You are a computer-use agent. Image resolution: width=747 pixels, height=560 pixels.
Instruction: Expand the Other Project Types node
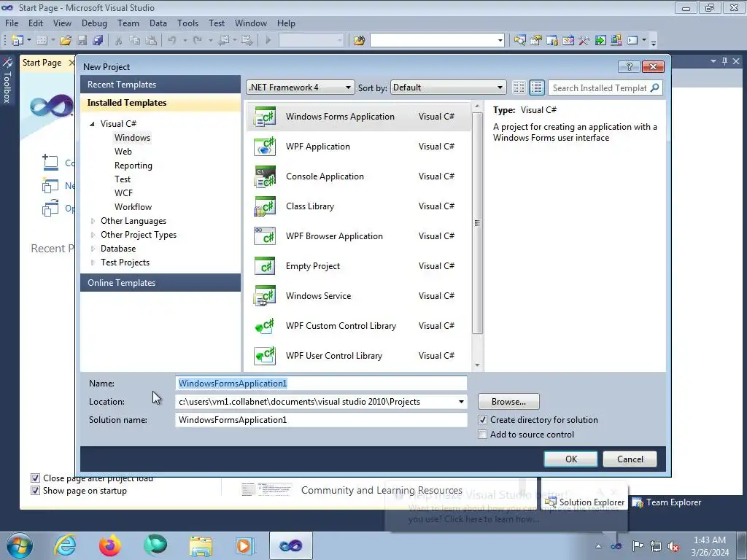tap(93, 235)
